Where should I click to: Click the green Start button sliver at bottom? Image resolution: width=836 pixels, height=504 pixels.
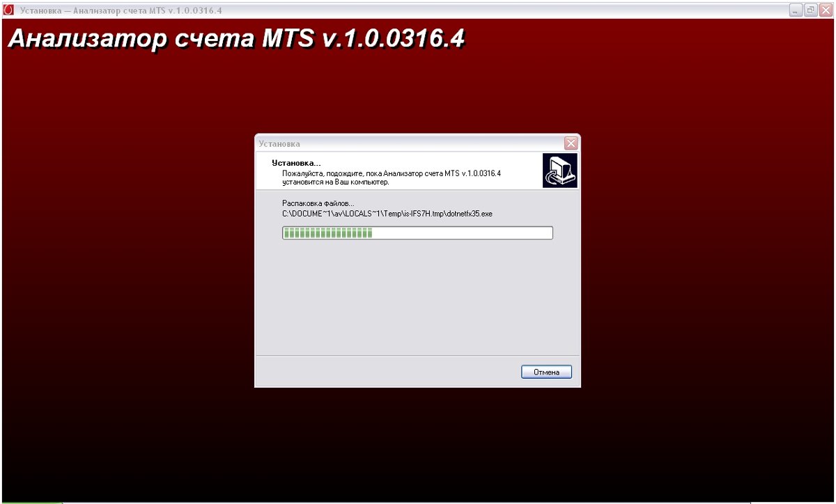(31, 502)
